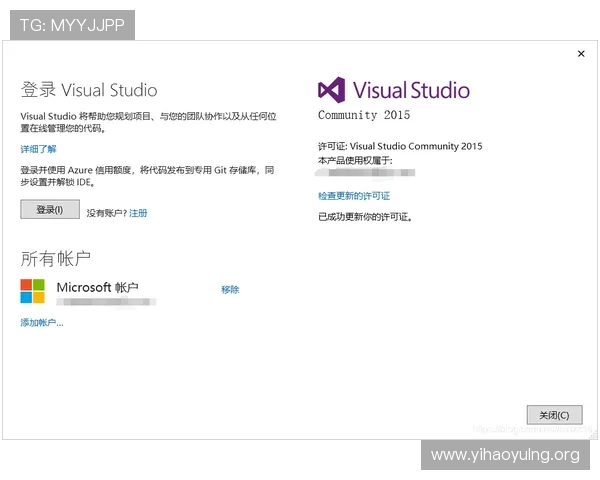
Task: Click the 登录(I) sign-in button
Action: (x=50, y=209)
